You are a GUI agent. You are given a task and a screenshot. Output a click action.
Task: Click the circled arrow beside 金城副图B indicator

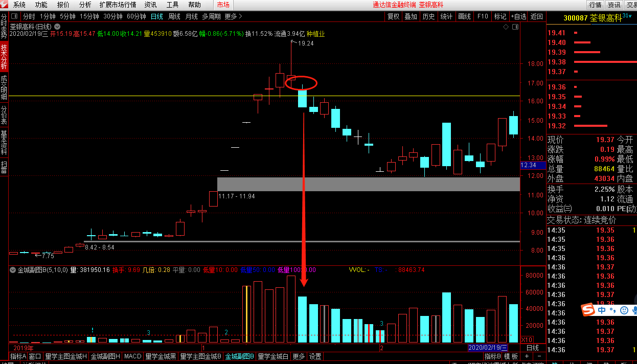tap(13, 270)
